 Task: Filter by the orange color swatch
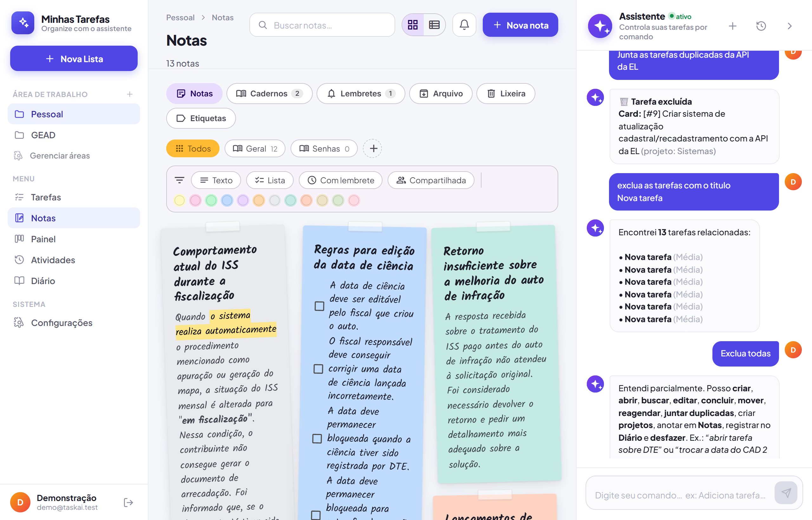[x=259, y=201]
